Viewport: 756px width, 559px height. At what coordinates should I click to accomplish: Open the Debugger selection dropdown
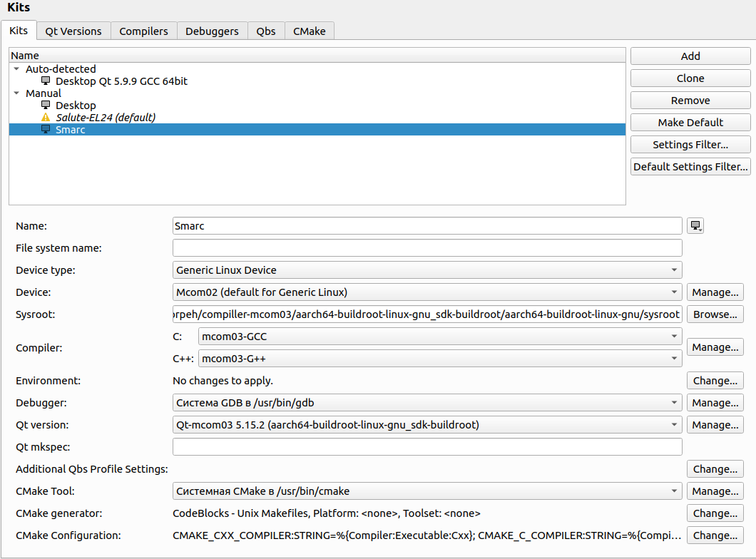coord(426,403)
